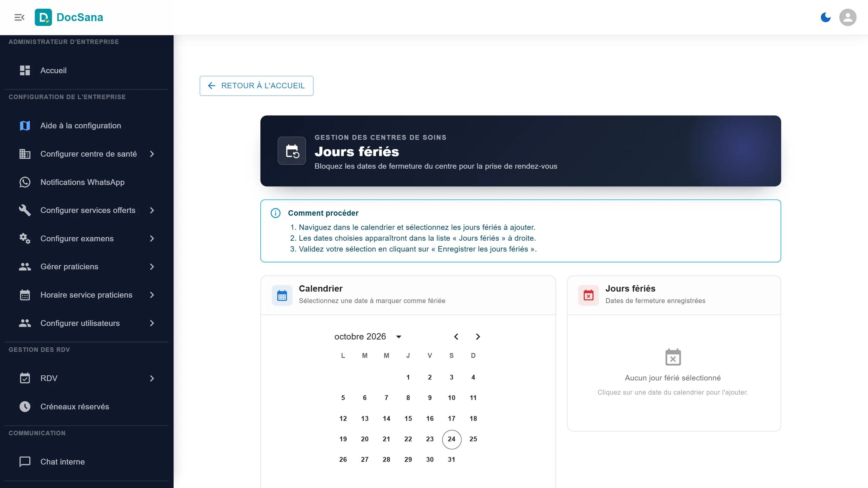Click the Accueil menu label

coord(54,70)
